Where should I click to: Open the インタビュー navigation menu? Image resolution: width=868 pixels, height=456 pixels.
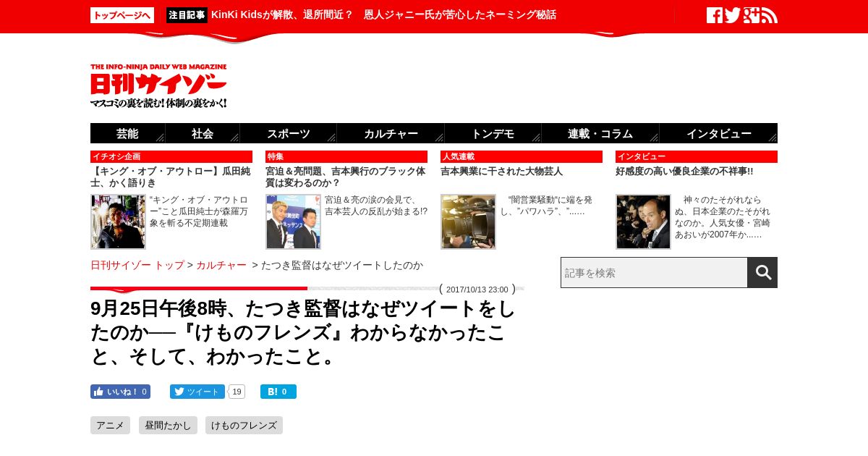click(718, 133)
